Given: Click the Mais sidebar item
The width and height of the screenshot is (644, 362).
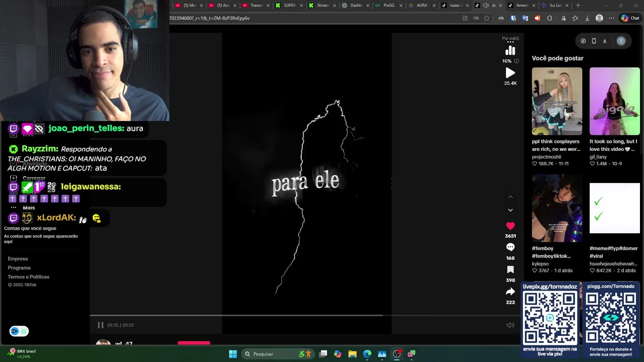Looking at the screenshot, I should [29, 208].
